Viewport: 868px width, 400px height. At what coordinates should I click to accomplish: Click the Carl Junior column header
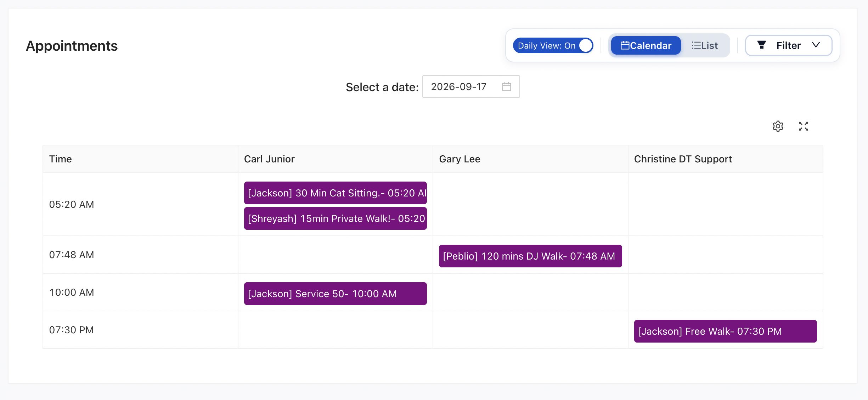[x=335, y=159]
